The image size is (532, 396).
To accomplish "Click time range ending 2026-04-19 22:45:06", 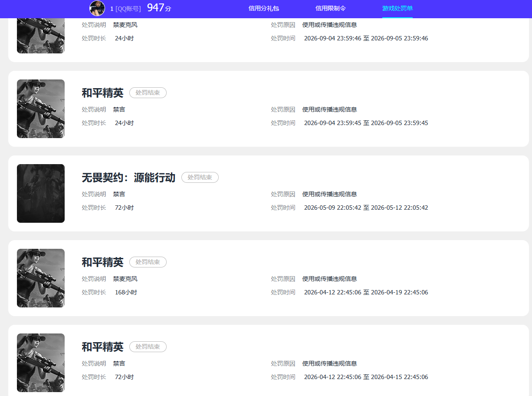I will point(366,292).
